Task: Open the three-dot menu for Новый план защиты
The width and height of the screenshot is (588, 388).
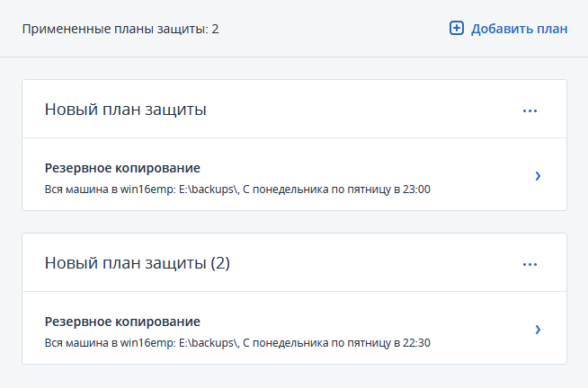Action: point(530,110)
